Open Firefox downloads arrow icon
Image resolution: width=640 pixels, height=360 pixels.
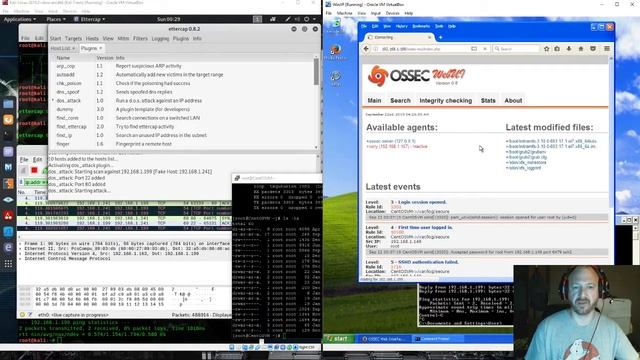coord(569,49)
